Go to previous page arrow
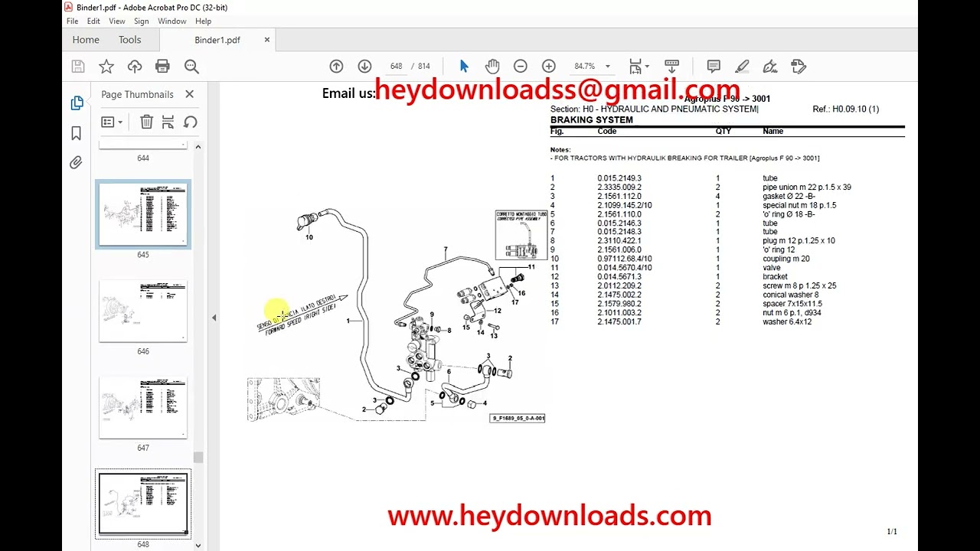Image resolution: width=980 pixels, height=551 pixels. tap(336, 67)
